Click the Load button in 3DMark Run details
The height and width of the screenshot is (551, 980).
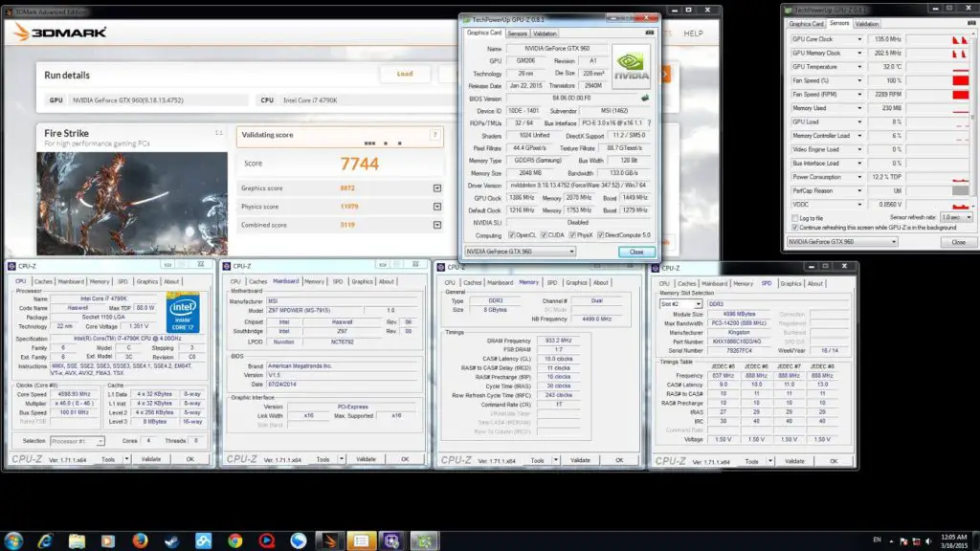pyautogui.click(x=405, y=74)
